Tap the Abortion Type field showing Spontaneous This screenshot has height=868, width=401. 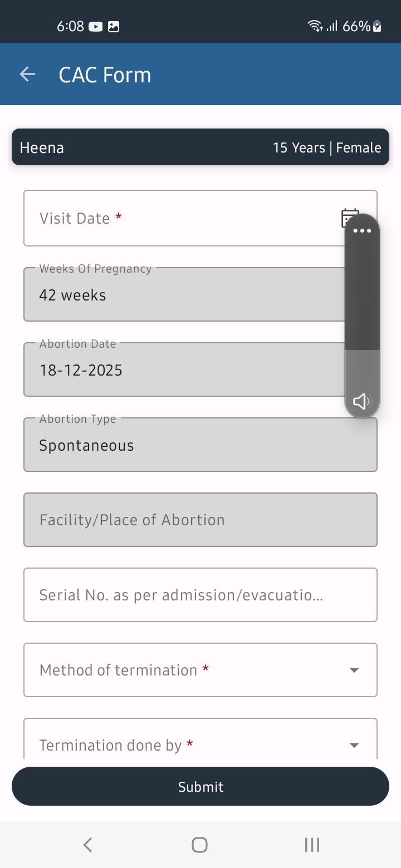(x=200, y=445)
